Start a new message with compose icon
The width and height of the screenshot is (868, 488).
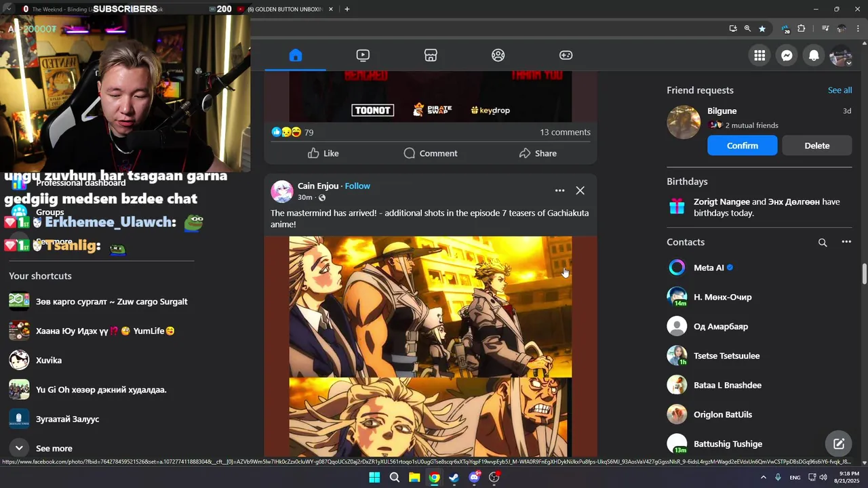point(839,444)
